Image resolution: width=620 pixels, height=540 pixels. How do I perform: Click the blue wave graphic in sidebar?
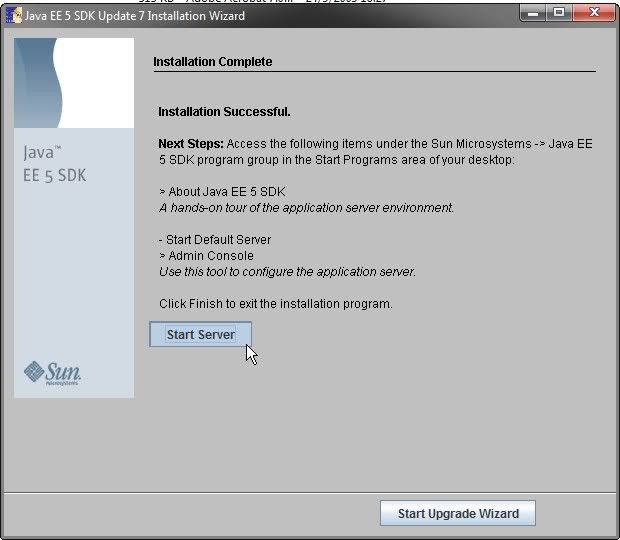[x=73, y=83]
